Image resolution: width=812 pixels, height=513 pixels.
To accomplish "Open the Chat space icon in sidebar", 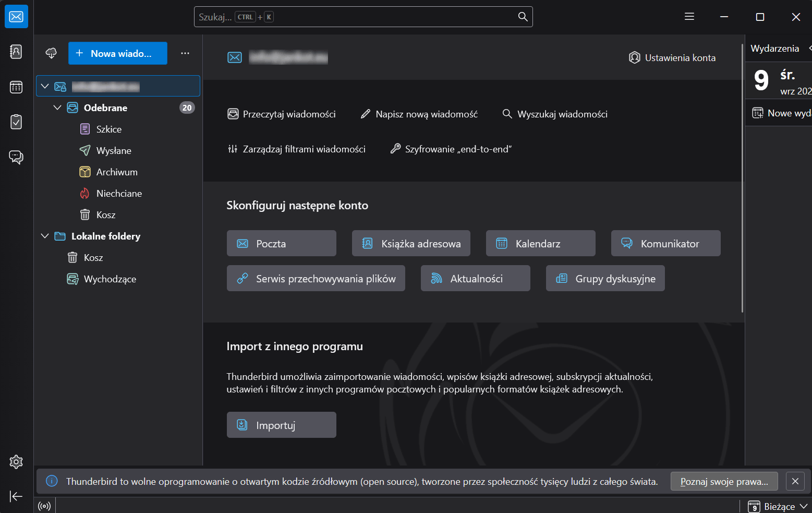I will coord(16,157).
